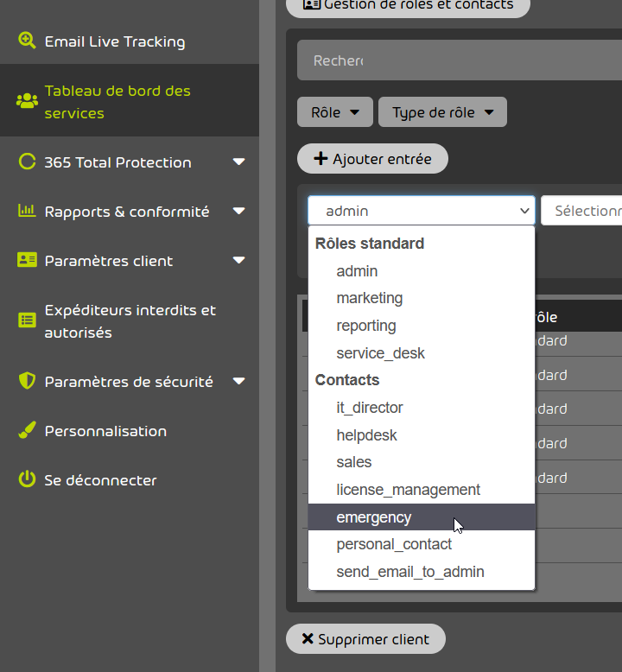Click the plus icon on Ajouter entrée
Viewport: 622px width, 672px height.
point(321,159)
